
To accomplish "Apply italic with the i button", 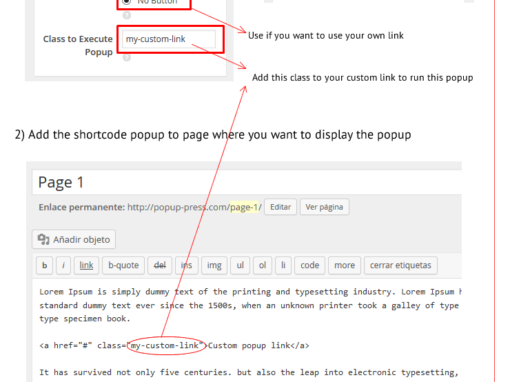I will point(63,265).
